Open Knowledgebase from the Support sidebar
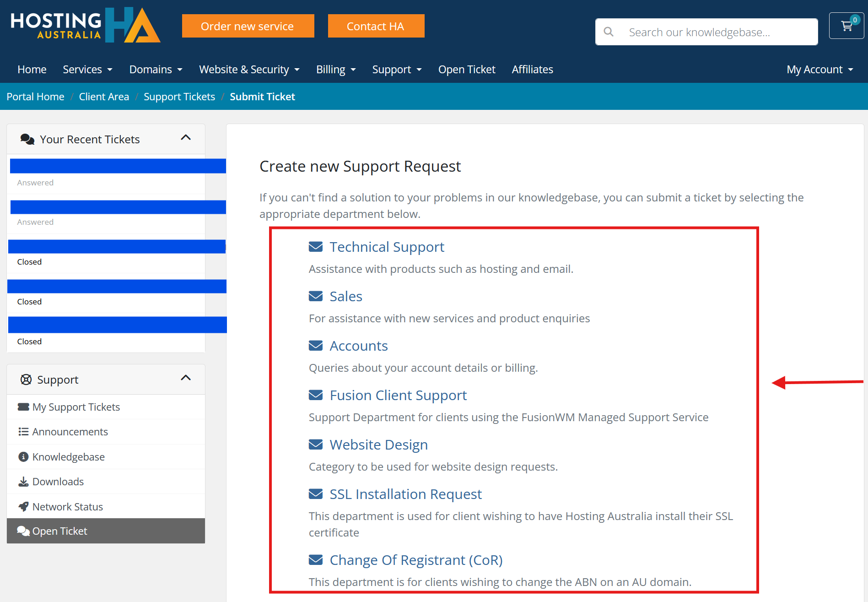868x602 pixels. [106, 457]
